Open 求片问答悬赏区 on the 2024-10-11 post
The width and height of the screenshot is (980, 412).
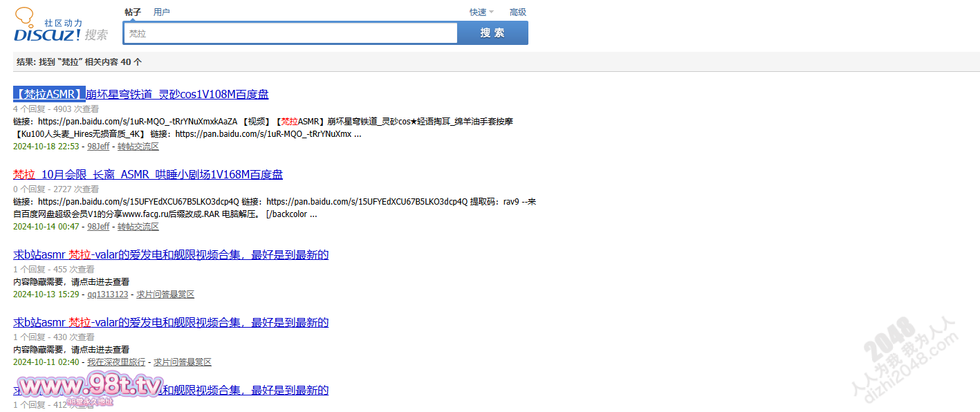(182, 362)
